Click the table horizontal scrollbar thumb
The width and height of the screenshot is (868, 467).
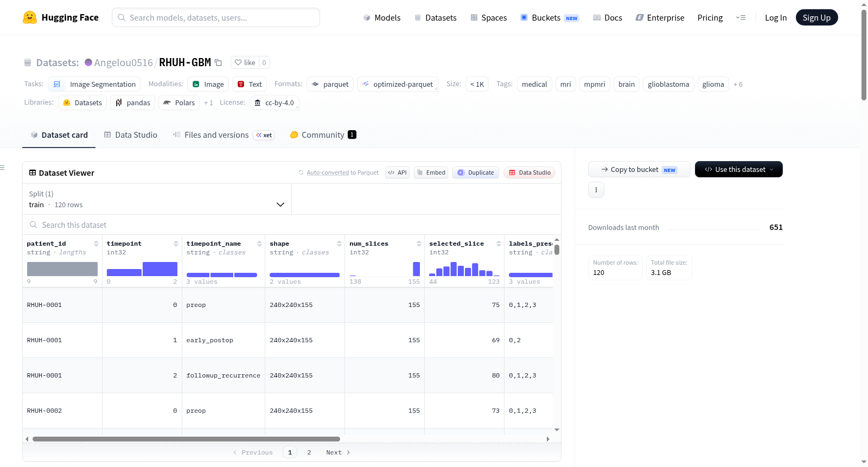tap(186, 439)
